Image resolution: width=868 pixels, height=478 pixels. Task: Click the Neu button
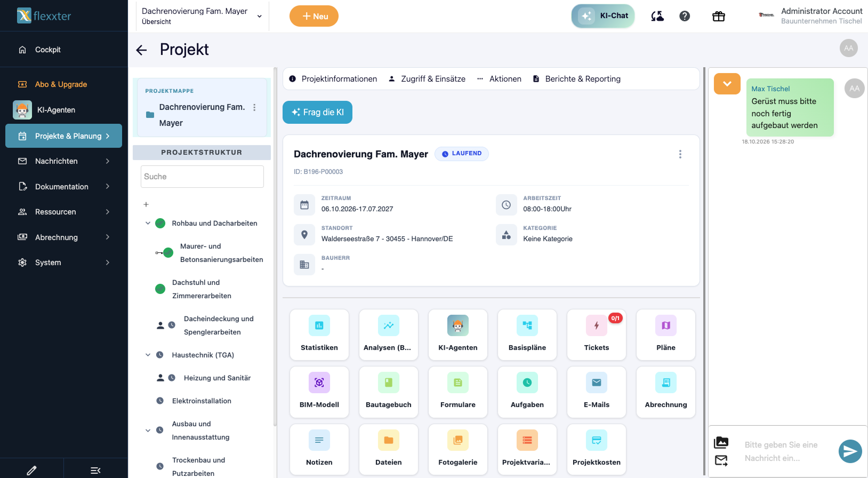click(x=314, y=16)
